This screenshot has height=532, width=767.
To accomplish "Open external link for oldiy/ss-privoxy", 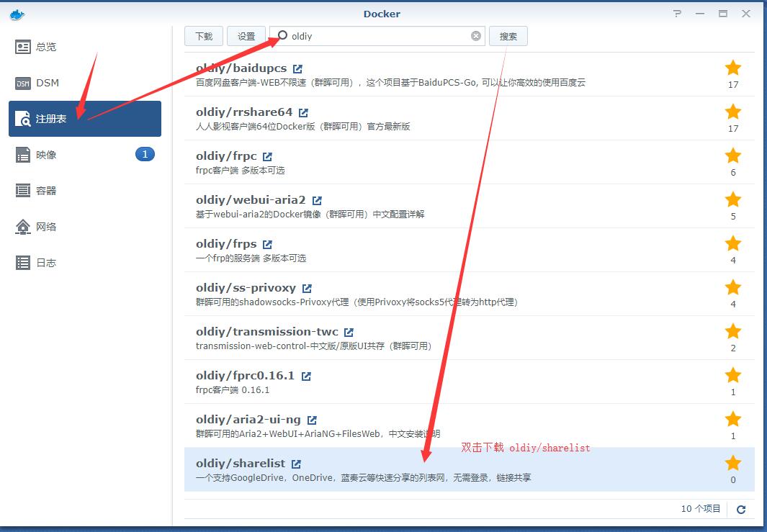I will pyautogui.click(x=307, y=289).
